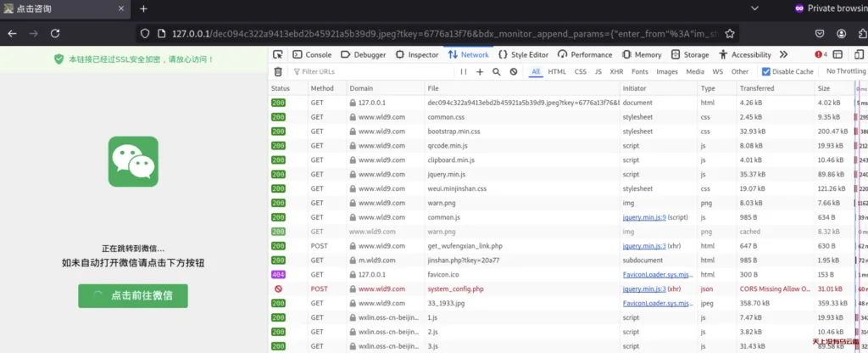Filter requests by Images

tap(667, 71)
